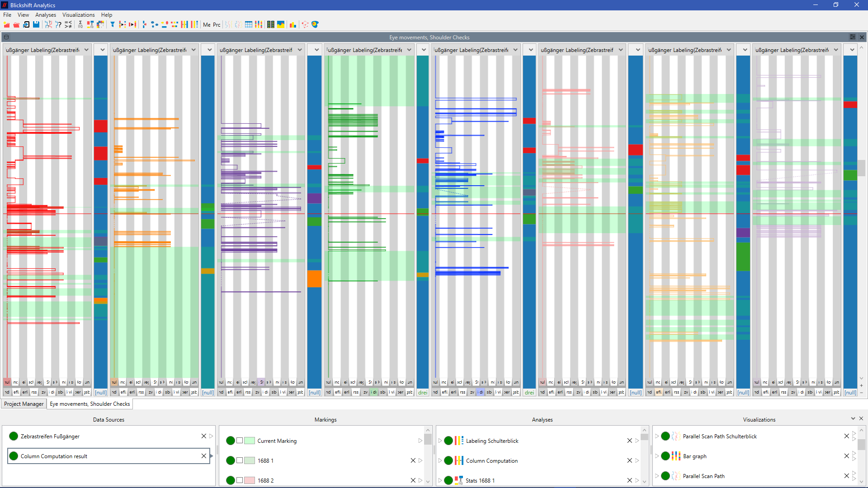Open the File menu

click(x=7, y=15)
